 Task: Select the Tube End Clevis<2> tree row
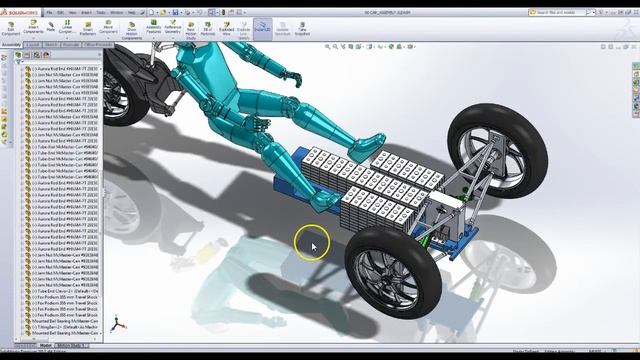coord(62,291)
